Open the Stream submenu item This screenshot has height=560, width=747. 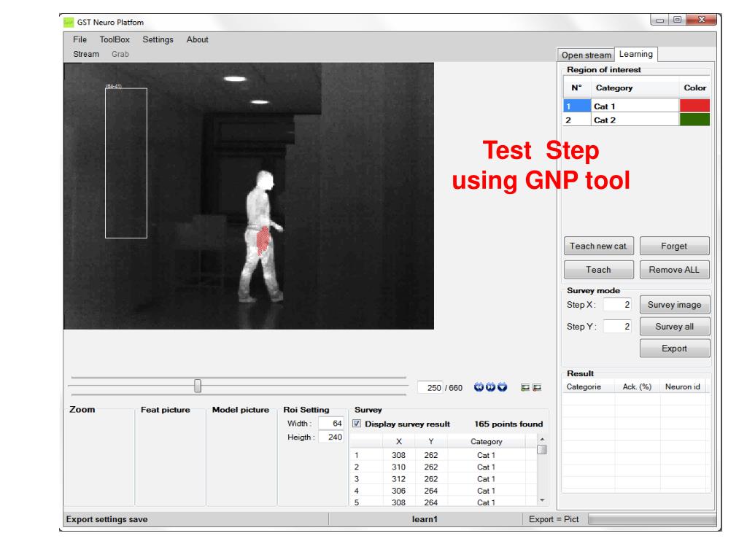86,54
